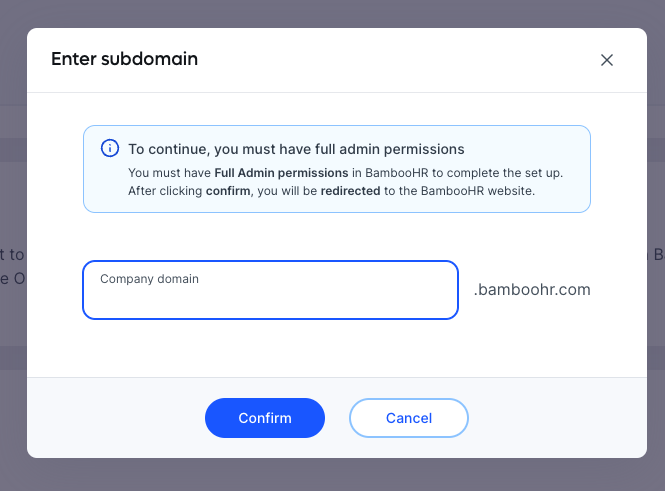Screen dimensions: 665x491
Task: Click the BambooHR website text in notice
Action: click(x=478, y=191)
